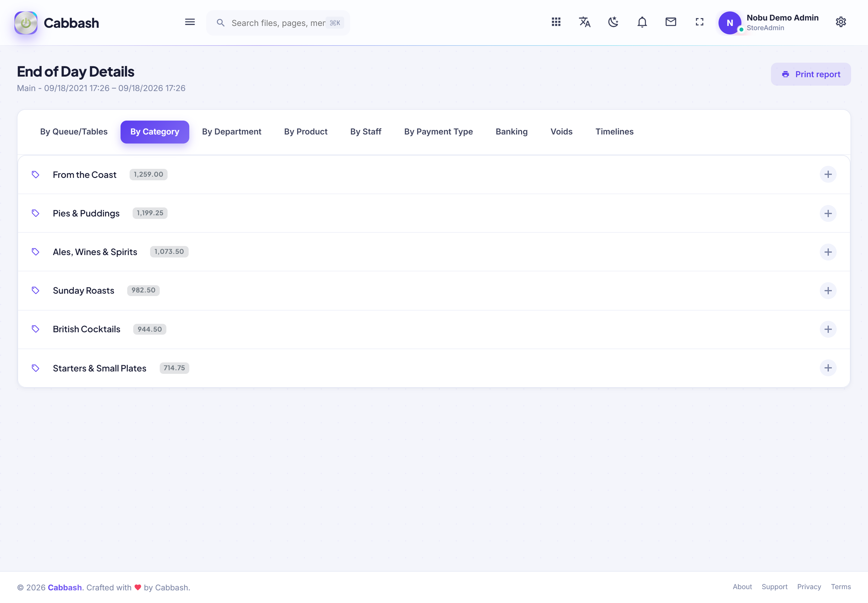Screen dimensions: 868x603
Task: Expand the British Cocktails row
Action: 828,329
